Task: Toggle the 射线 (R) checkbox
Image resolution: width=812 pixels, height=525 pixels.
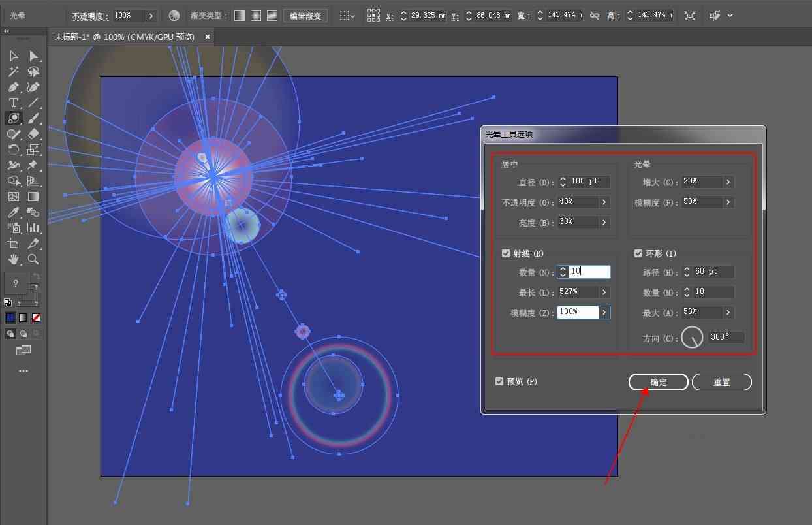Action: (506, 253)
